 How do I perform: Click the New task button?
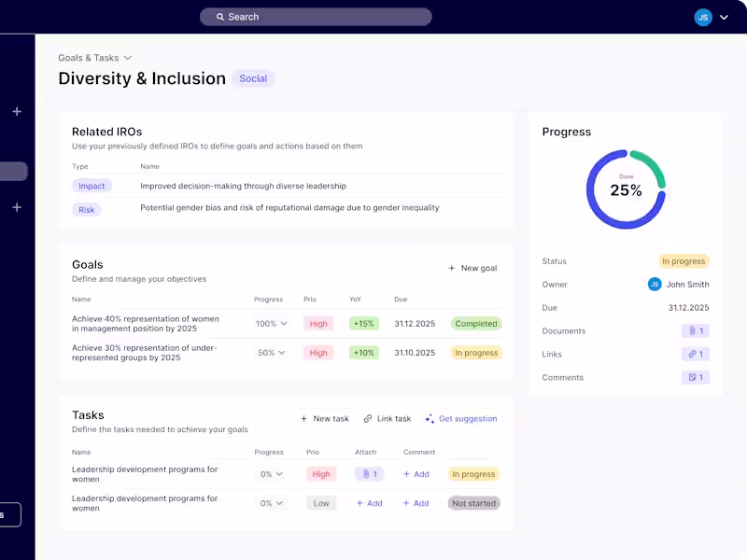coord(324,418)
